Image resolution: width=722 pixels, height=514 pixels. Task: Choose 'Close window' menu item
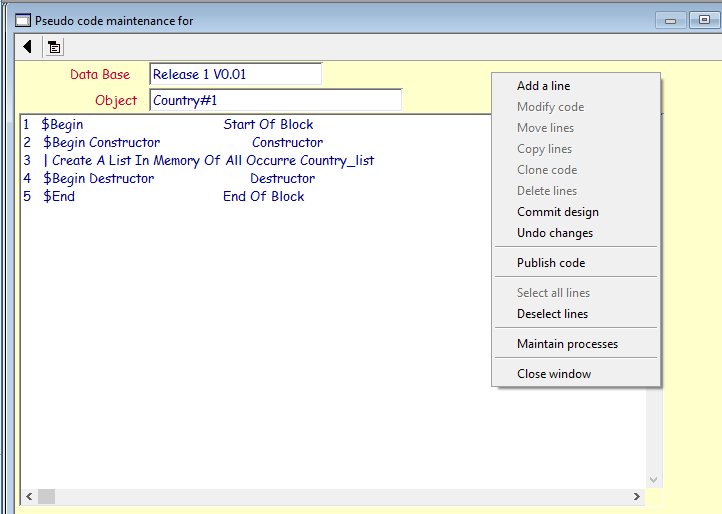(553, 374)
